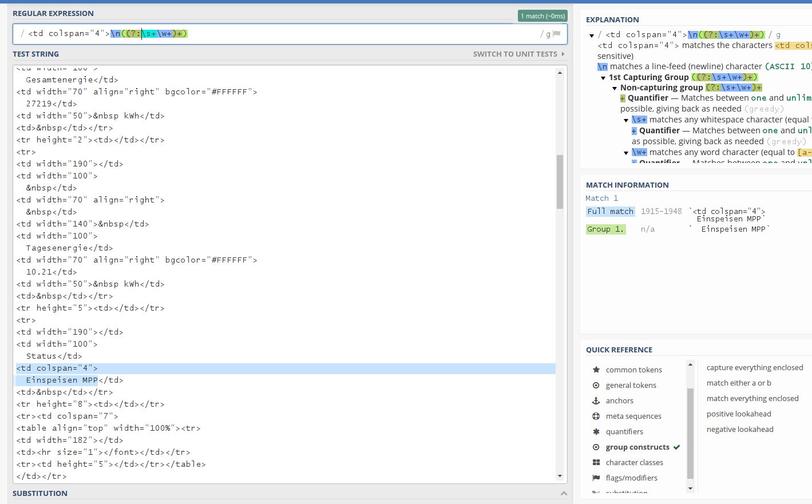Click the general tokens circle icon
This screenshot has height=504, width=812.
tap(596, 385)
